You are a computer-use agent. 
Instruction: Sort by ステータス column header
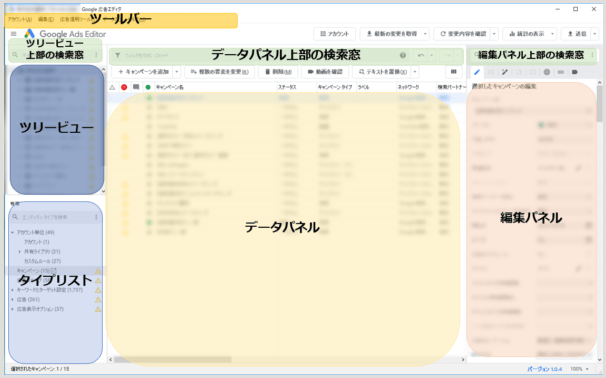(x=287, y=87)
